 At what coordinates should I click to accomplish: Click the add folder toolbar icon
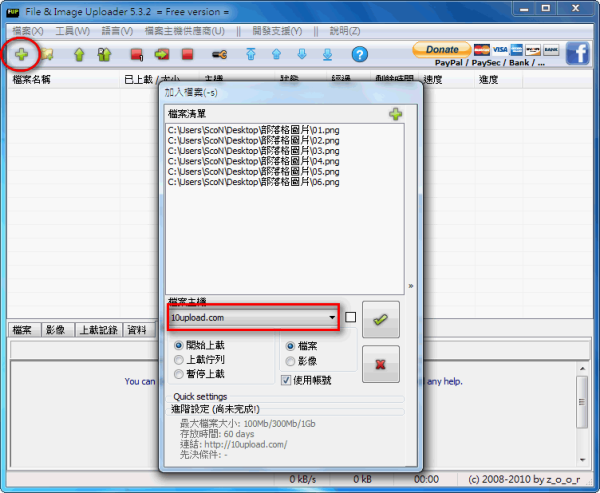[47, 55]
